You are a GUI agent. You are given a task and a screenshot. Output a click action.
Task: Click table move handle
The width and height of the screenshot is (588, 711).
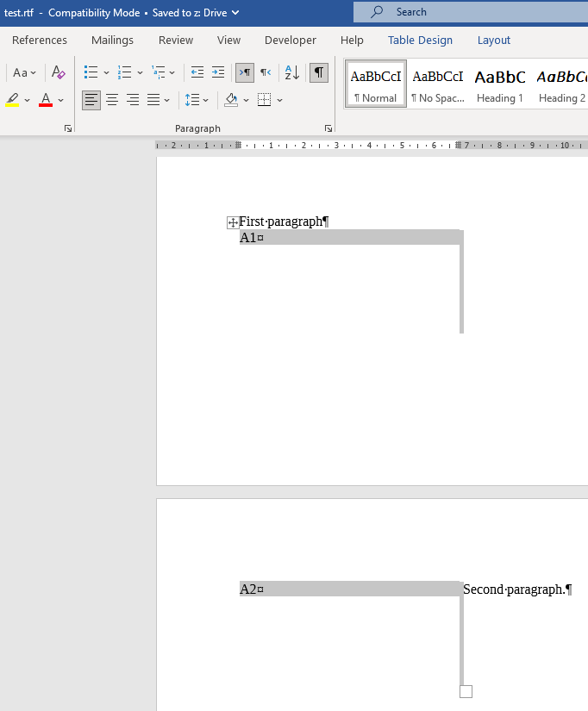point(233,222)
